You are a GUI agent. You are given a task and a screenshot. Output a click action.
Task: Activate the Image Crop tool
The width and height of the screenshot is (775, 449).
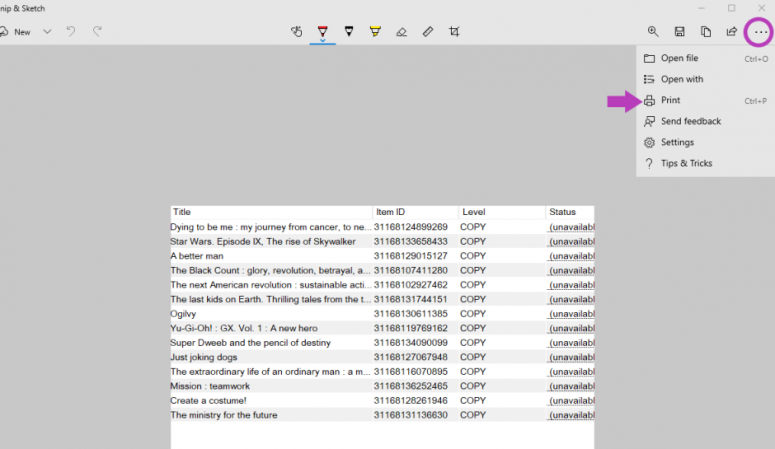[454, 32]
